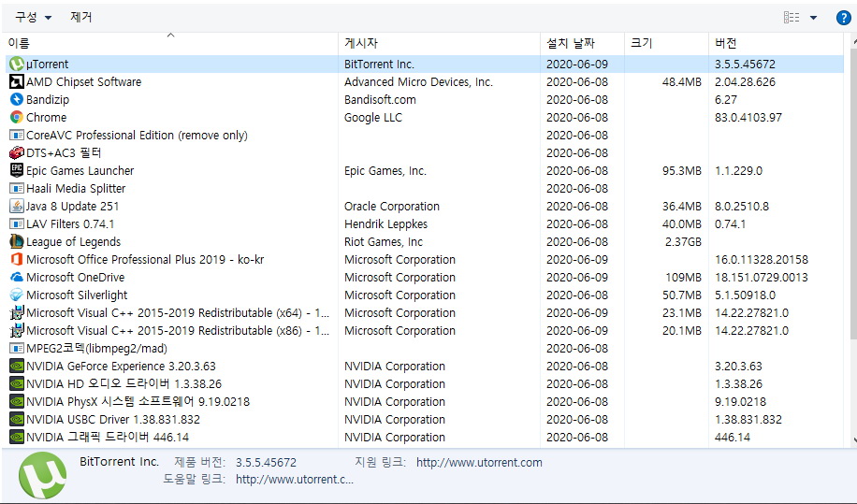Click the Riot Games, Inc publisher text
857x504 pixels.
point(384,242)
